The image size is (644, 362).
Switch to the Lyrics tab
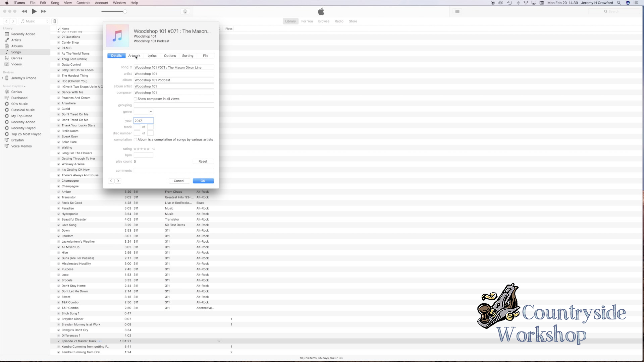tap(152, 56)
